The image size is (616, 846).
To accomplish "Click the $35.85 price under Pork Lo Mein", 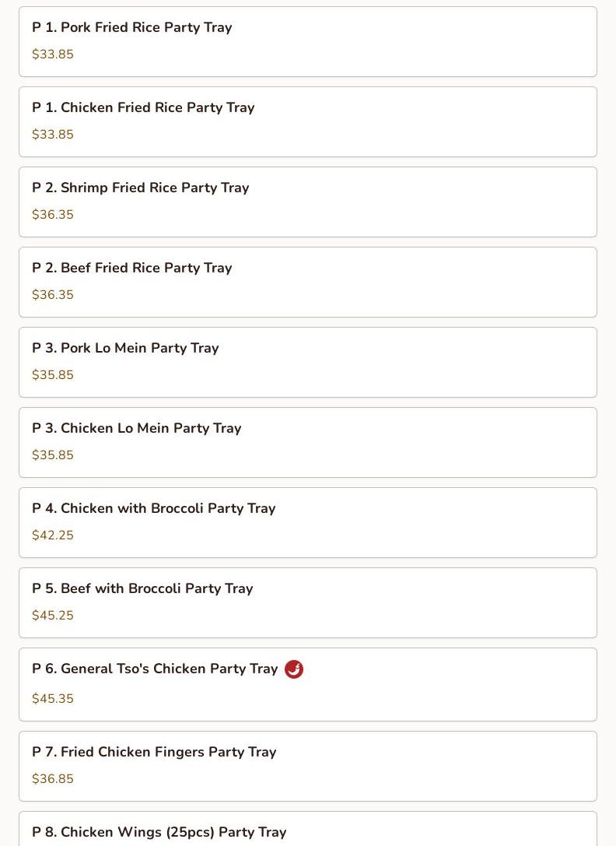I will [x=53, y=375].
